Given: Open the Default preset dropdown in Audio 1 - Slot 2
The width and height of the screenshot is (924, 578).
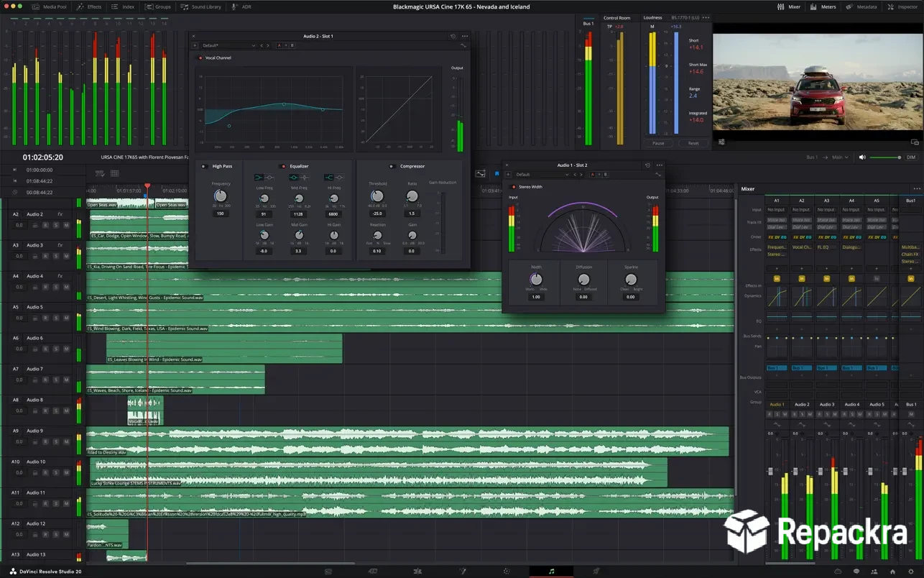Looking at the screenshot, I should pos(541,175).
